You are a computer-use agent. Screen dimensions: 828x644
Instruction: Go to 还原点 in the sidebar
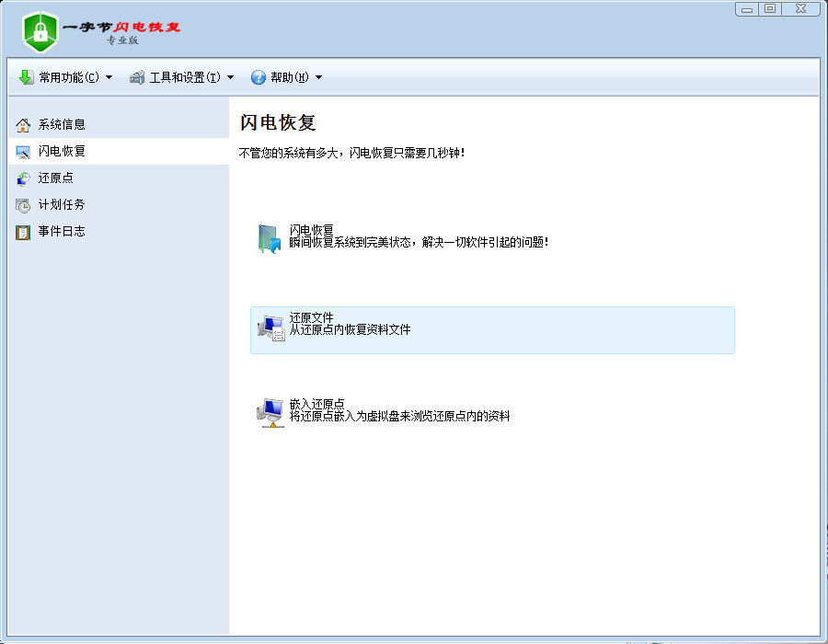pyautogui.click(x=119, y=178)
